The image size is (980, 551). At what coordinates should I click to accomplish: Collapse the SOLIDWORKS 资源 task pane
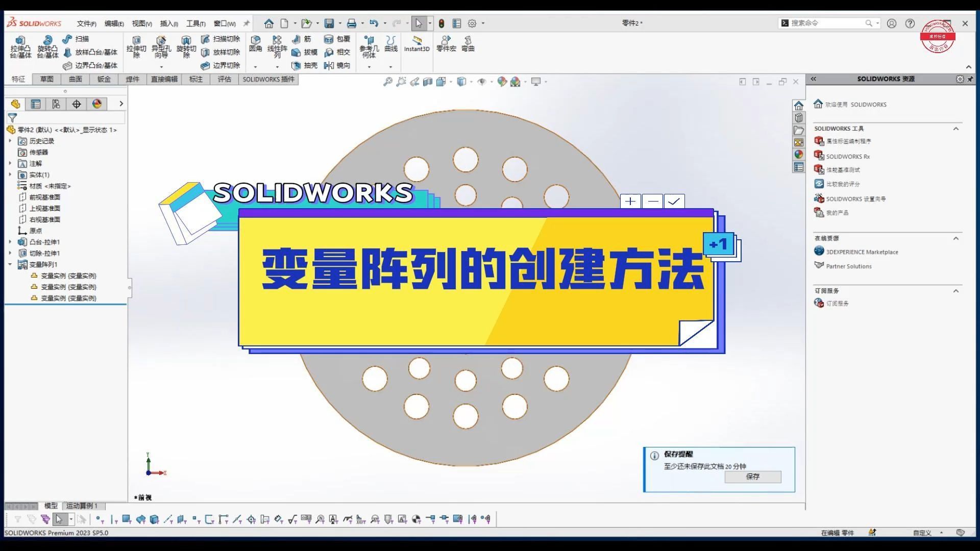click(813, 79)
